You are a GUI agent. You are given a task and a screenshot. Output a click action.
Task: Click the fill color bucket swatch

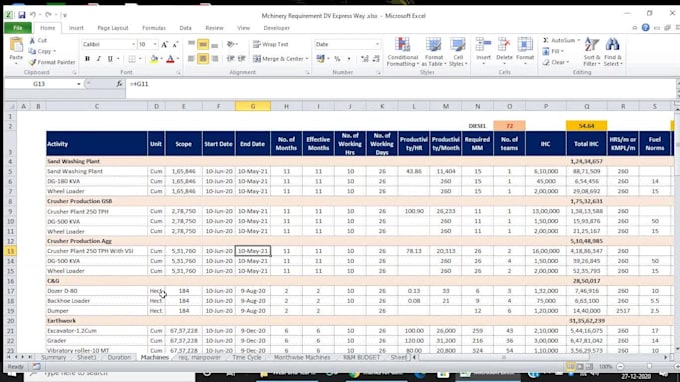coord(154,59)
